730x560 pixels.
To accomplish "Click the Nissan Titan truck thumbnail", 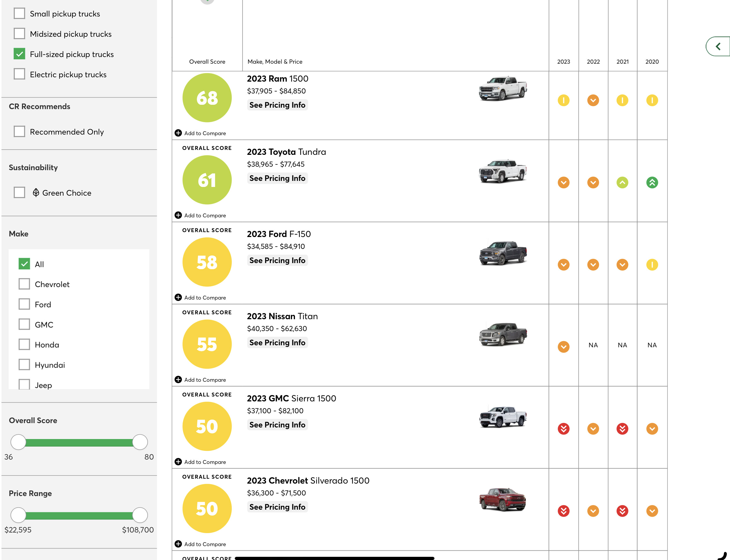I will 503,334.
